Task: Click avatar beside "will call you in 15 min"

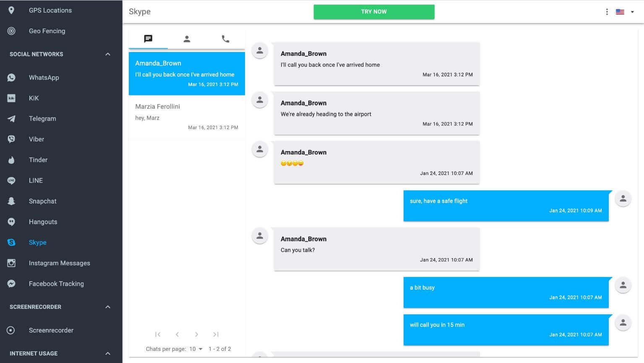Action: [623, 323]
